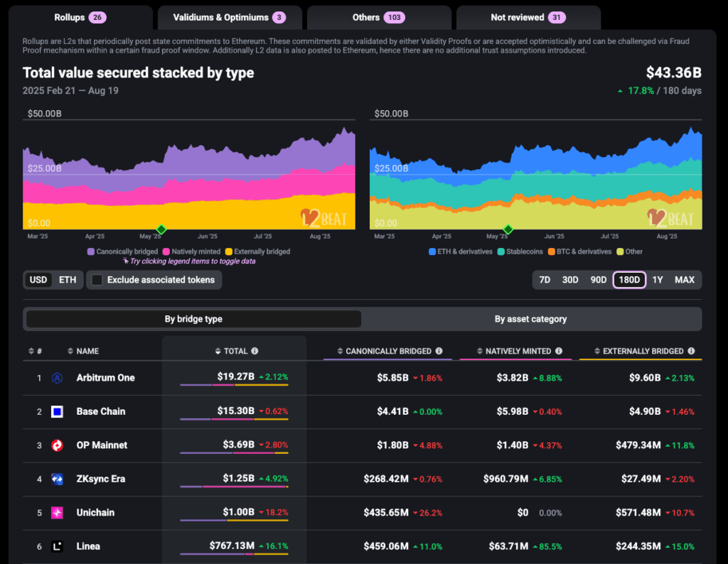Click Arbitrum One TVS breakdown bar
Viewport: 728px width, 564px height.
pyautogui.click(x=234, y=385)
